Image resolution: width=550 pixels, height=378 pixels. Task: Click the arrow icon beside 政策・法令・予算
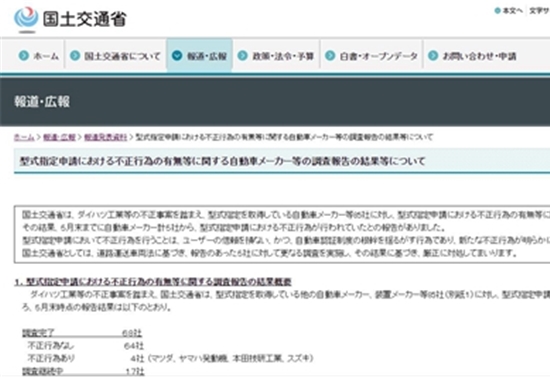[242, 55]
